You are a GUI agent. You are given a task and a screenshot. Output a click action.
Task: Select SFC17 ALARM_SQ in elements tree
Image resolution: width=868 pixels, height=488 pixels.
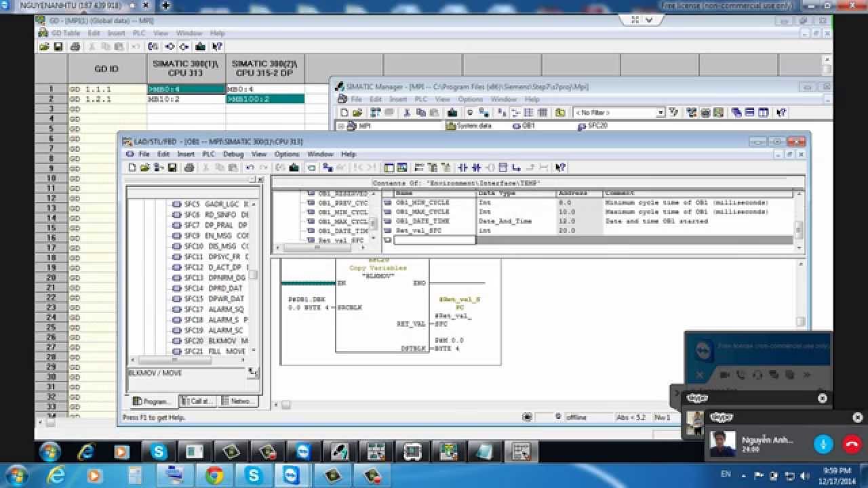click(208, 309)
